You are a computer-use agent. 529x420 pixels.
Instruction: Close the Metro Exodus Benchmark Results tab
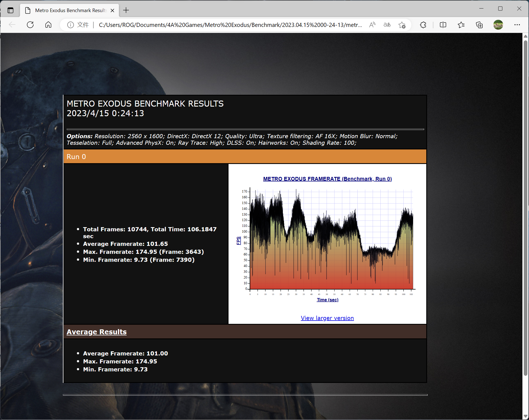[x=112, y=10]
